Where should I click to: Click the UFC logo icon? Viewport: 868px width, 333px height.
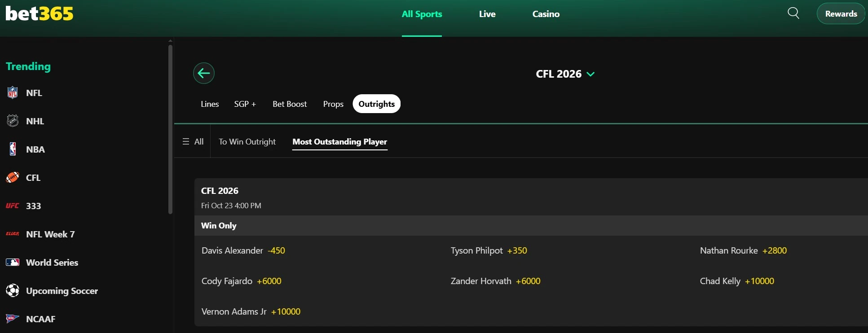click(x=13, y=206)
